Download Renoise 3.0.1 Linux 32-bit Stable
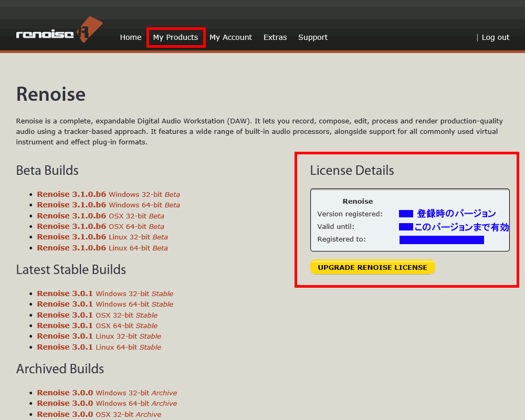This screenshot has height=420, width=525. (x=99, y=337)
